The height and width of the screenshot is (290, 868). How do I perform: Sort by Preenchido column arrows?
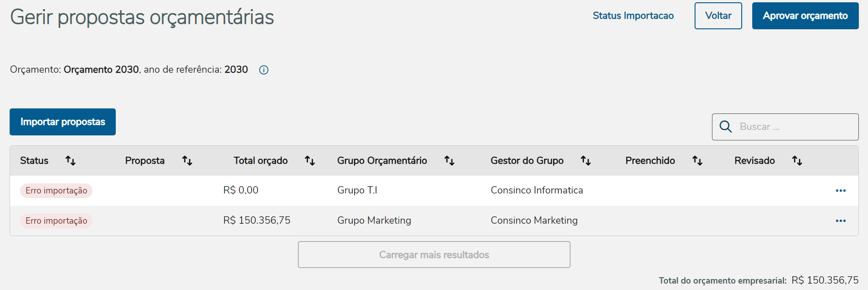tap(697, 161)
